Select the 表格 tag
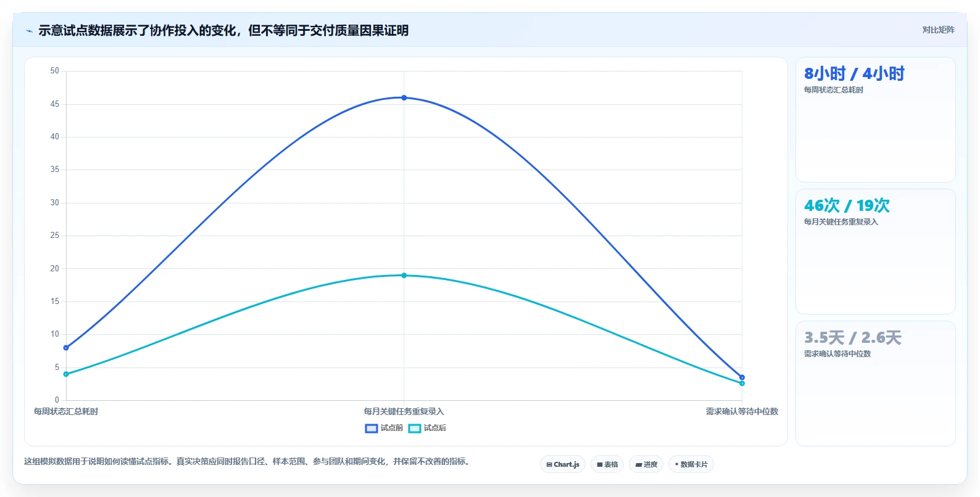The image size is (980, 497). point(607,464)
